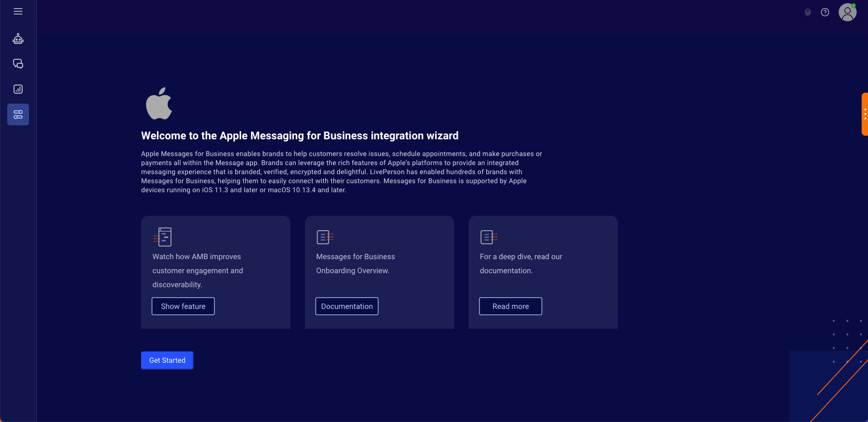The image size is (868, 422).
Task: Open the conversations chat bubble icon
Action: (x=18, y=64)
